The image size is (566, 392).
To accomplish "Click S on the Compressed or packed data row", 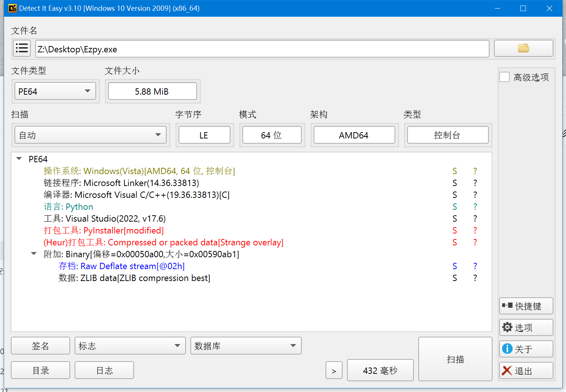I will [455, 242].
